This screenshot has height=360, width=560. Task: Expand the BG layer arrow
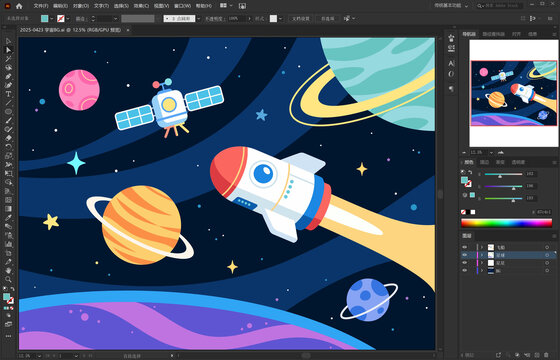(482, 271)
